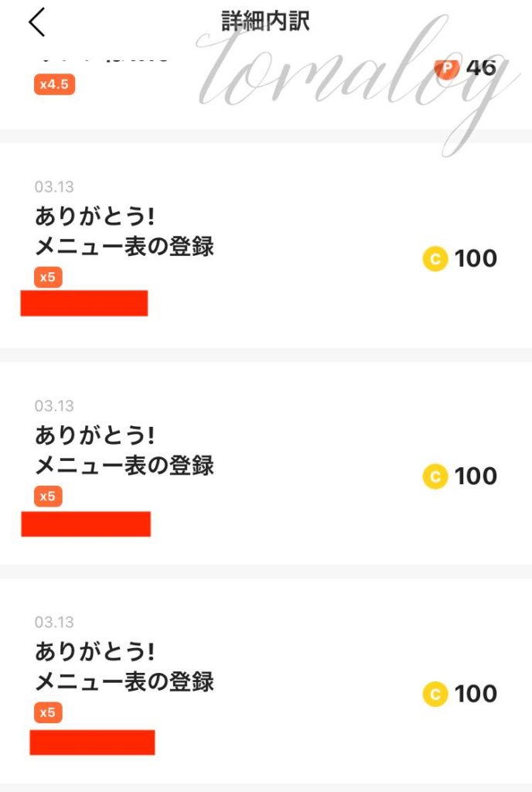Open third メニュー表の登録 entry title

click(124, 681)
